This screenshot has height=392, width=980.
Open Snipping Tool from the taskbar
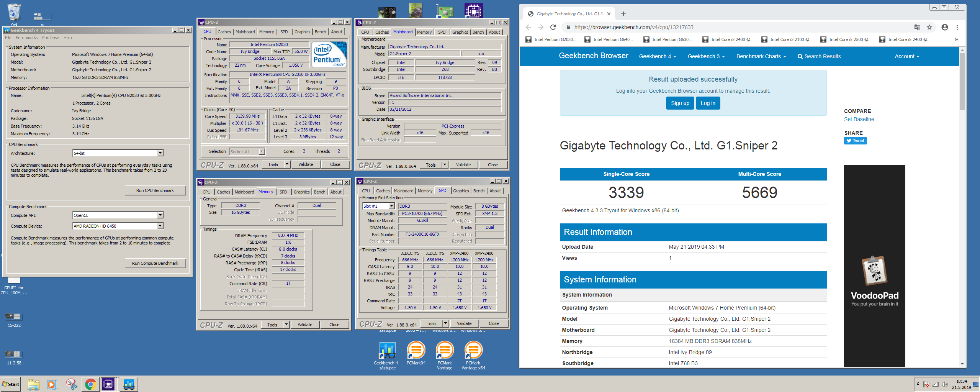coord(71,384)
